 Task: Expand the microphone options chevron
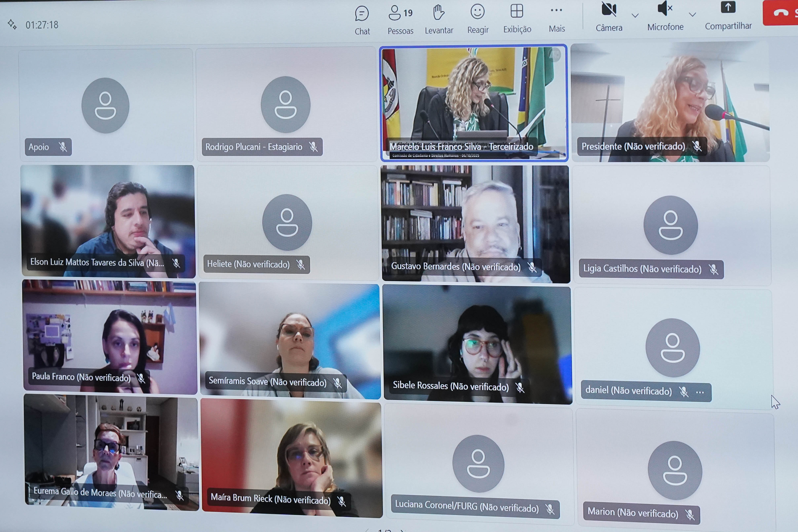[692, 15]
